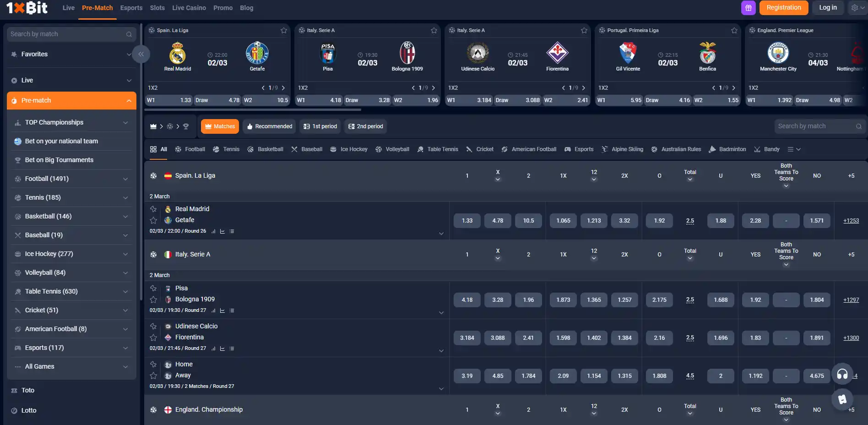
Task: Star Bologna 1909 team as favorite
Action: click(153, 300)
